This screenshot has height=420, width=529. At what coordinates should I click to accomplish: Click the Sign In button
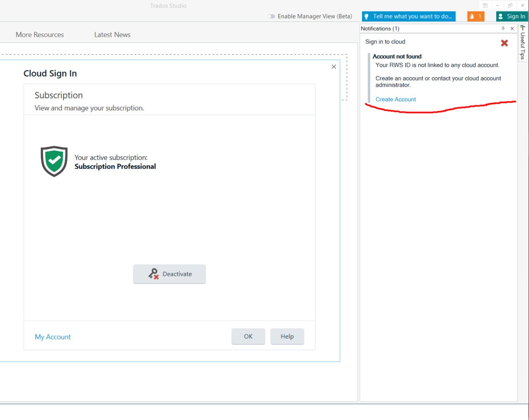coord(512,16)
